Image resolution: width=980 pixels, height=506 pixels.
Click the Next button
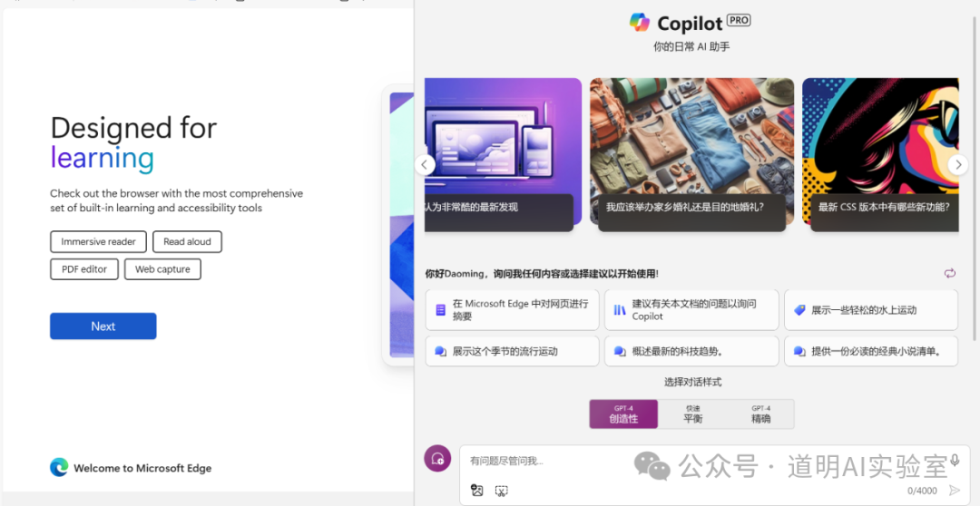point(103,326)
